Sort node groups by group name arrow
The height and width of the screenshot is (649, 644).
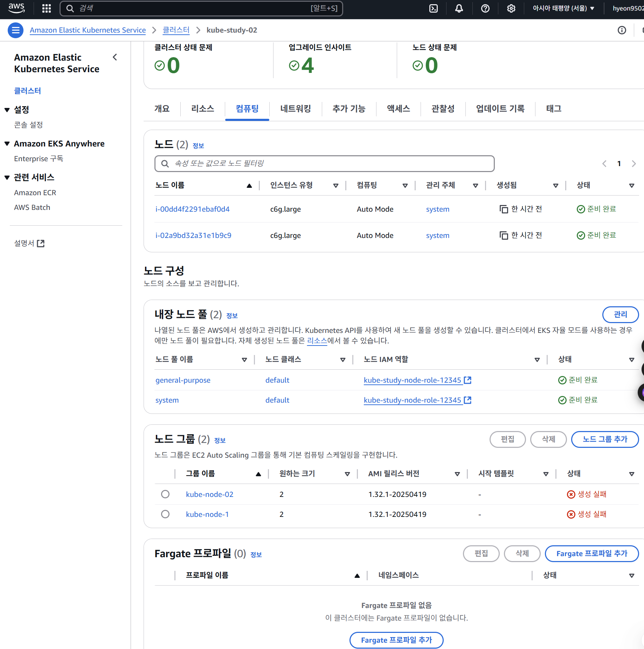point(258,474)
